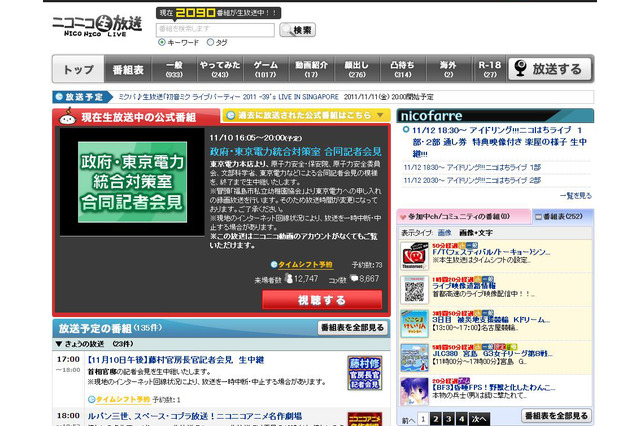Click the 一覧を見る link under nicofarre
Viewport: 640px width, 426px height.
576,195
